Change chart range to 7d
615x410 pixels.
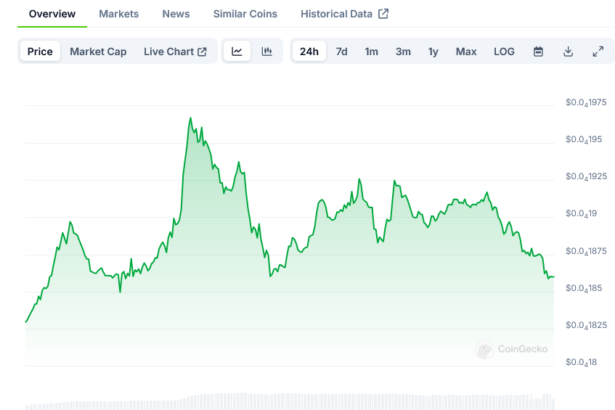[x=342, y=52]
